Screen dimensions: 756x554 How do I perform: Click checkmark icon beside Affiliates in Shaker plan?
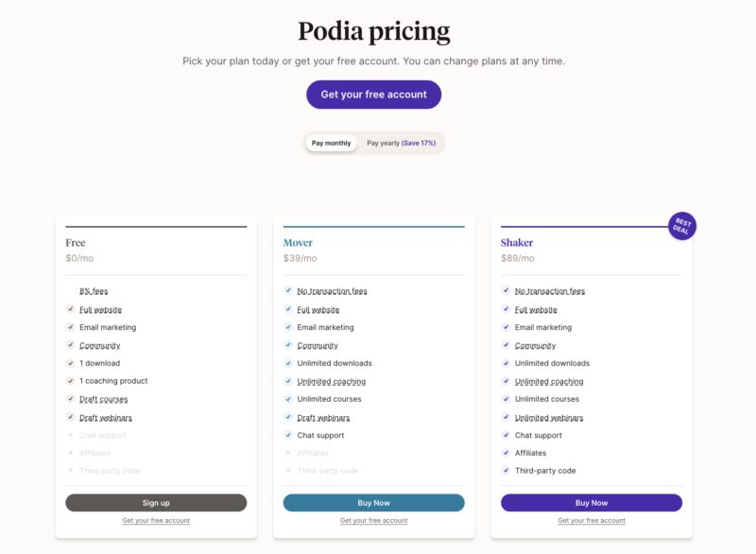tap(506, 452)
